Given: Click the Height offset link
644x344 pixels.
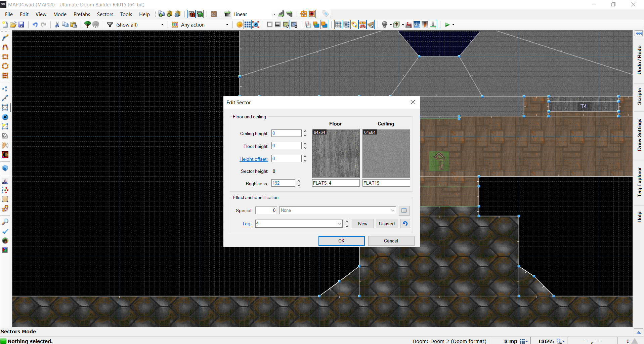Looking at the screenshot, I should coord(253,159).
